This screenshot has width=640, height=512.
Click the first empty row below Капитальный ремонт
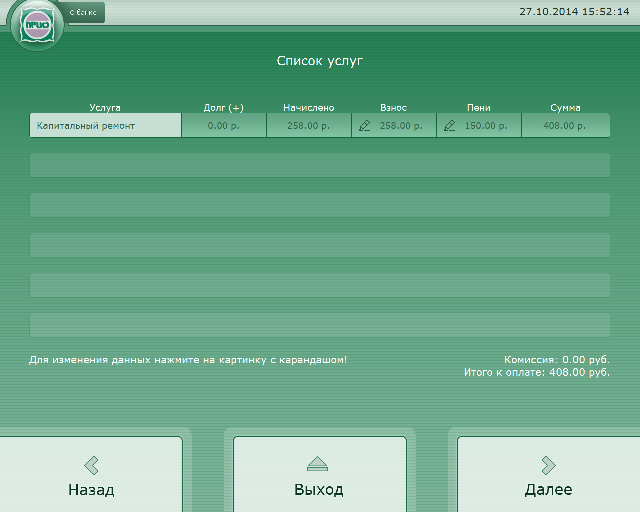[x=319, y=165]
